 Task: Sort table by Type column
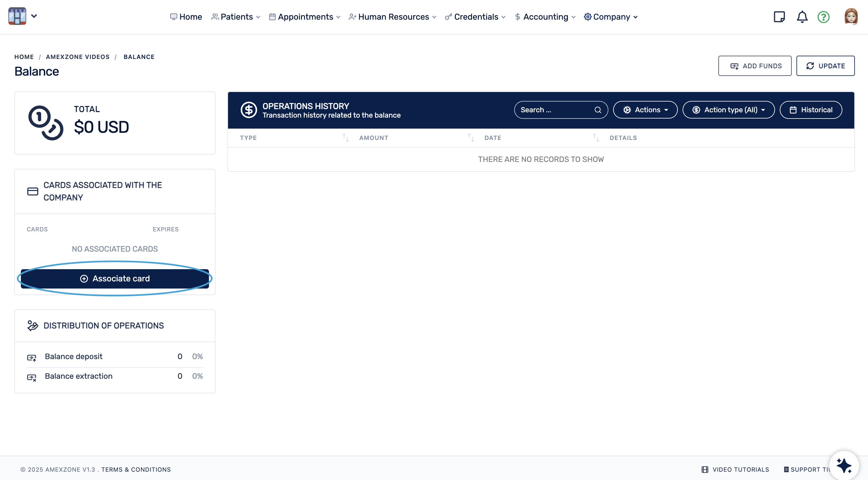pyautogui.click(x=345, y=138)
